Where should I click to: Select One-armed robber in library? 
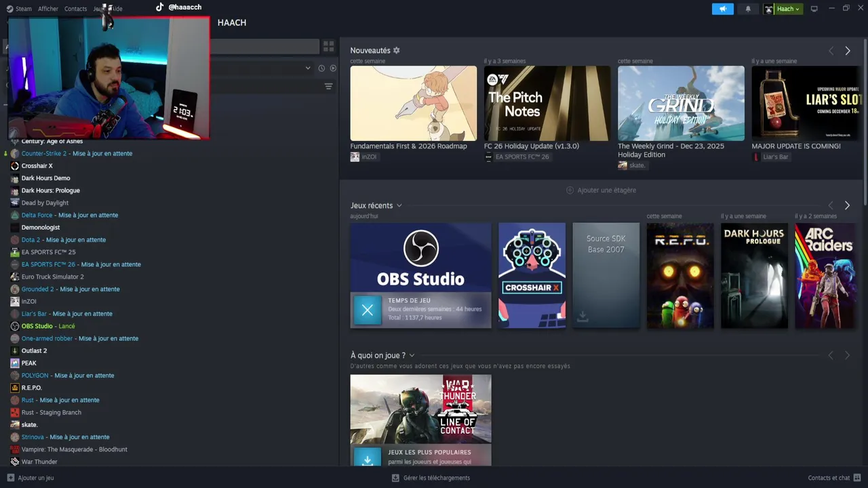pyautogui.click(x=79, y=338)
